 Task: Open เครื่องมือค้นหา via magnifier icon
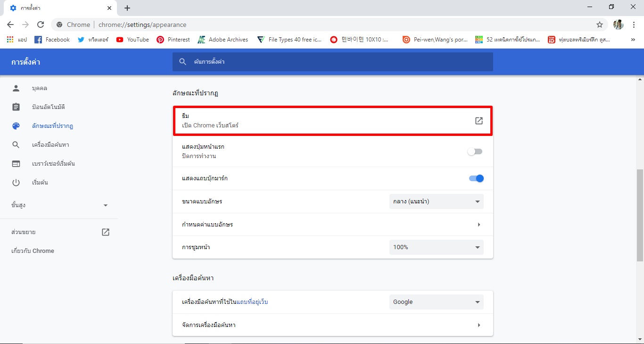tap(16, 144)
